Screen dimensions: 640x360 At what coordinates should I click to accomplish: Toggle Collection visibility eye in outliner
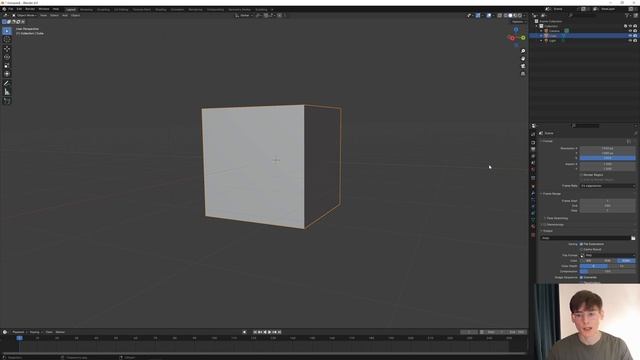pyautogui.click(x=630, y=26)
